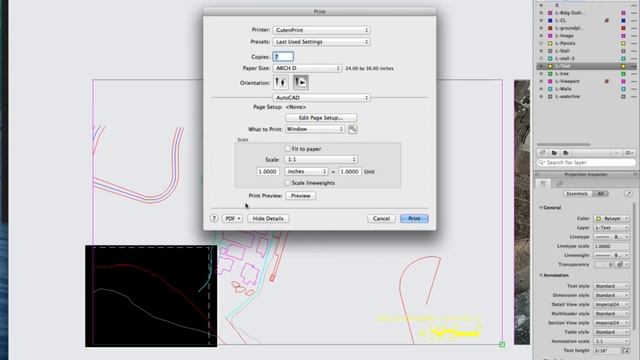Click the 1.0000 Unit scale field
This screenshot has height=360, width=640.
tap(349, 171)
